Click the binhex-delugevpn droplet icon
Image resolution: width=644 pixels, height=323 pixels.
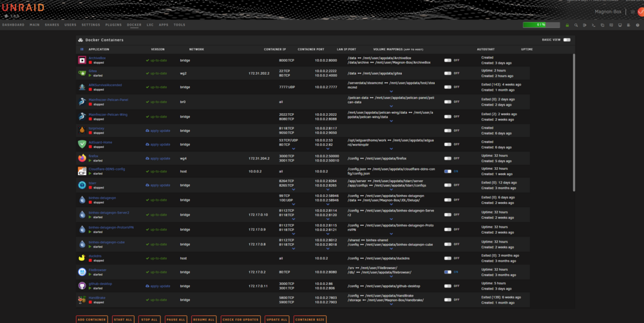[x=82, y=200]
